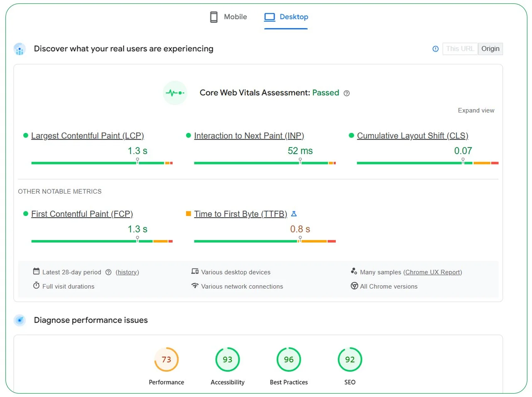Click the OTHER NOTABLE METRICS heading
Screen dimensions: 532x397
point(60,191)
